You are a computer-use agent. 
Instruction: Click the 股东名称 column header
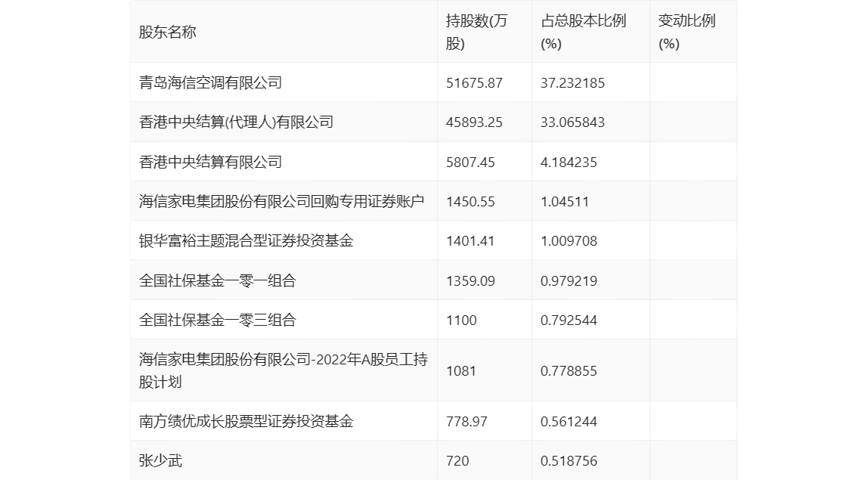point(168,33)
